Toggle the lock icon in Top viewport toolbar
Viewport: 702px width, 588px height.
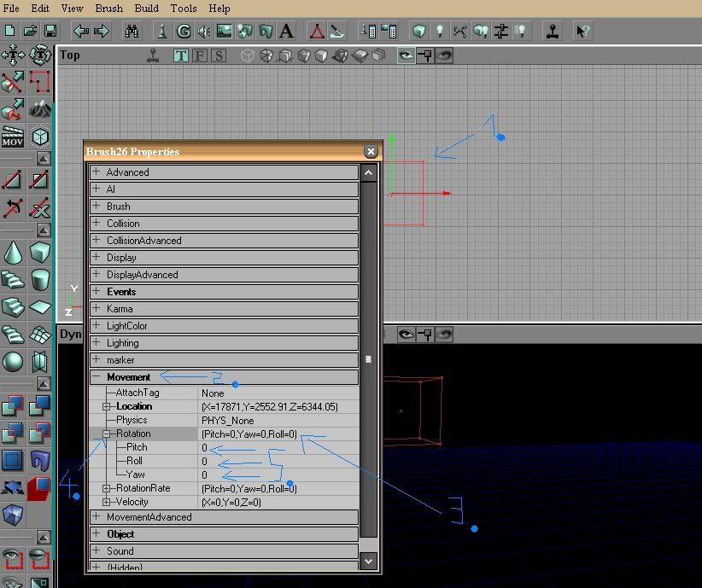click(x=424, y=55)
